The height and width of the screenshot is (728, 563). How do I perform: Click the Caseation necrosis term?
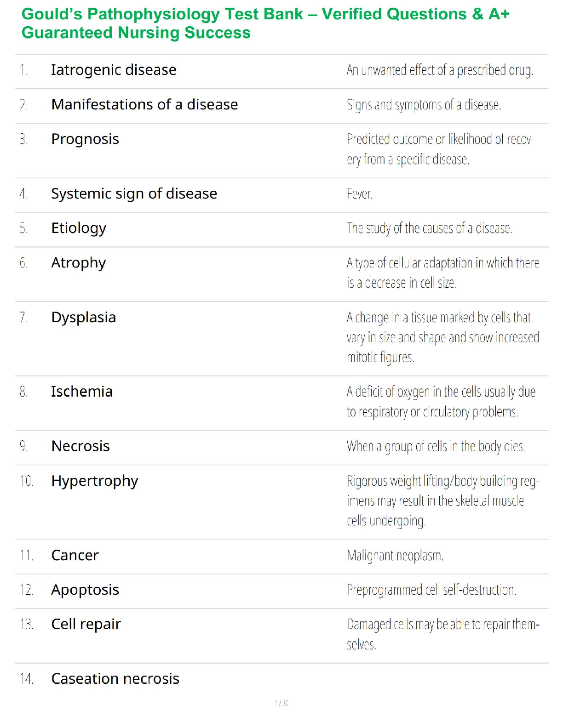tap(115, 679)
